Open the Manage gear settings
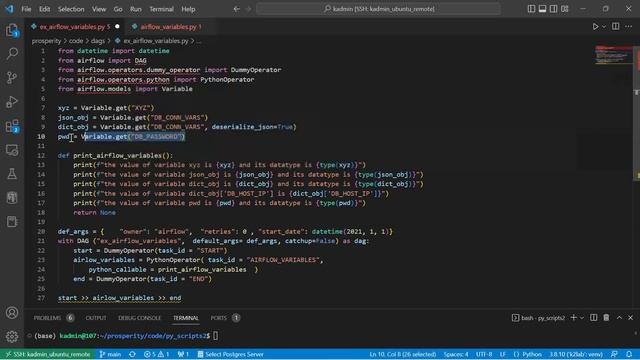Screen dimensions: 640x360 click(12, 336)
